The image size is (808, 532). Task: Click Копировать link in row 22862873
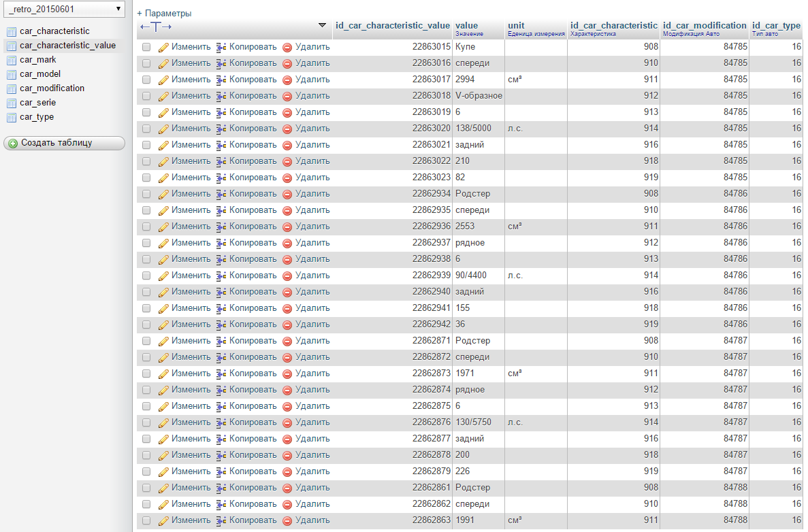click(253, 373)
